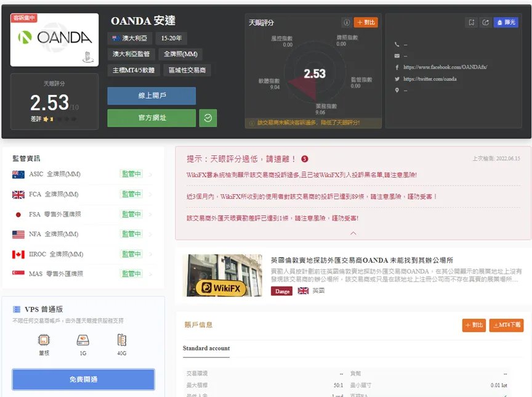532x397 pixels.
Task: Click the info icon beside 天眼評分
Action: [x=347, y=22]
